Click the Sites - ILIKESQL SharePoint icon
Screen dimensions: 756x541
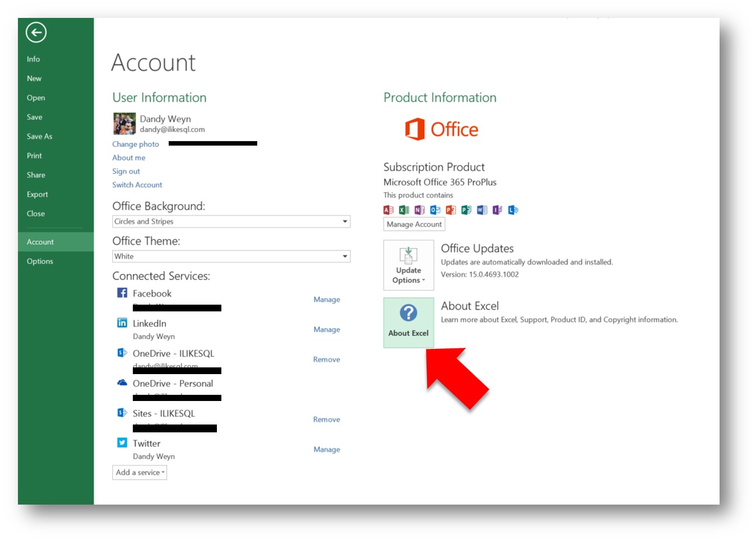[x=122, y=412]
